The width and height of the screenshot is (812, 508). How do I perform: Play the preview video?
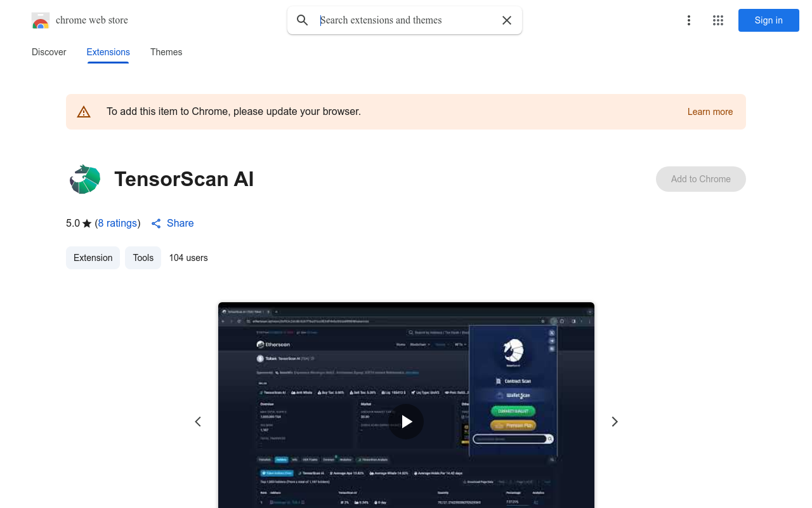[406, 422]
